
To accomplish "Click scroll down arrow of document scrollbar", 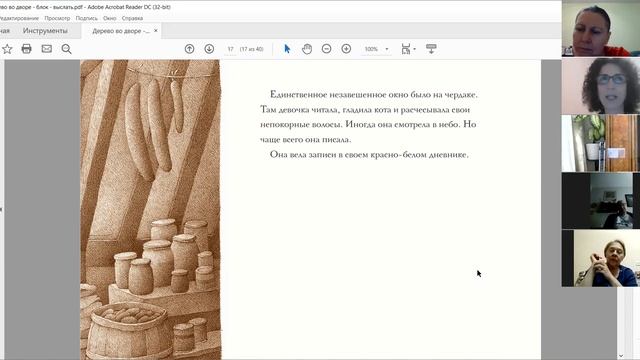I will (x=621, y=356).
